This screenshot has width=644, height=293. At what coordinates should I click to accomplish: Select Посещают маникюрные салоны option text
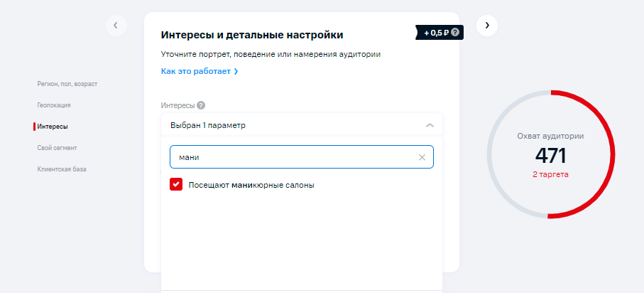point(251,185)
